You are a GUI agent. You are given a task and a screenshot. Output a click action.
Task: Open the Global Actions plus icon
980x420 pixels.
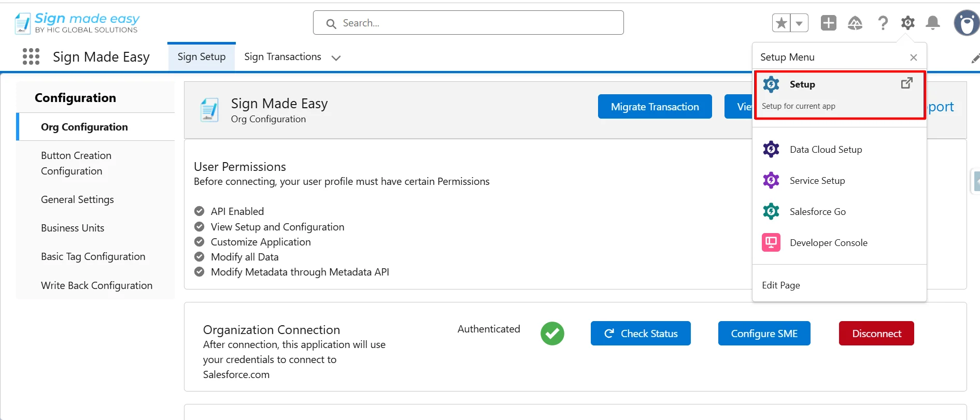click(829, 23)
